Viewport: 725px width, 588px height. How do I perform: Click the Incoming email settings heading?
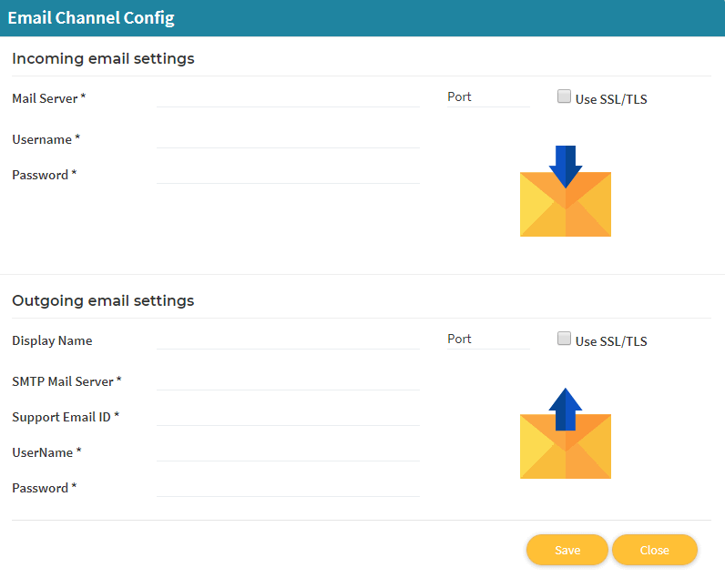(103, 58)
